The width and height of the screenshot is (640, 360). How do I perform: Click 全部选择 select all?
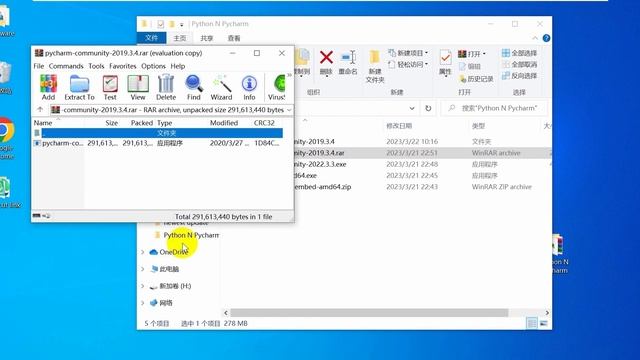point(519,53)
